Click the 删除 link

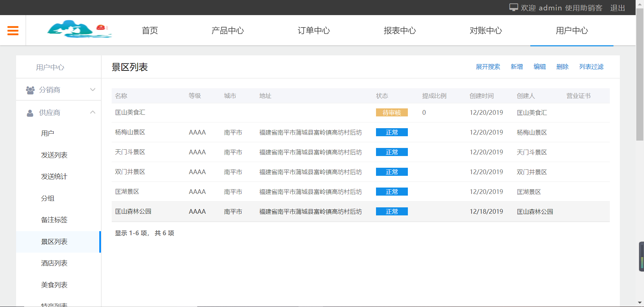point(562,67)
